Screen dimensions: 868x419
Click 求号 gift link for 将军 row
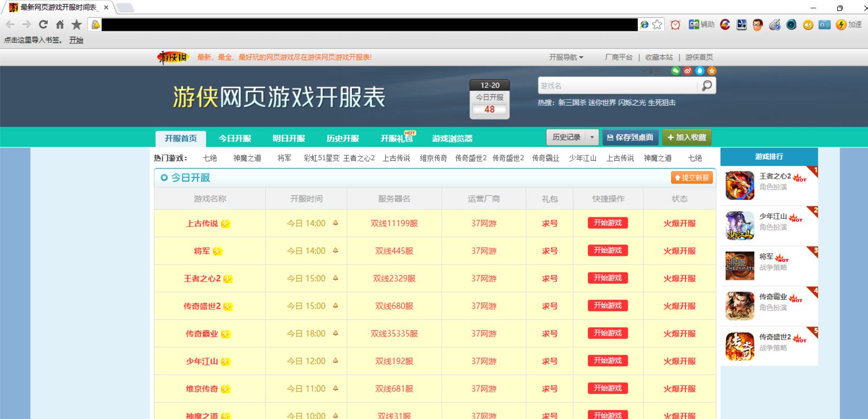coord(549,251)
